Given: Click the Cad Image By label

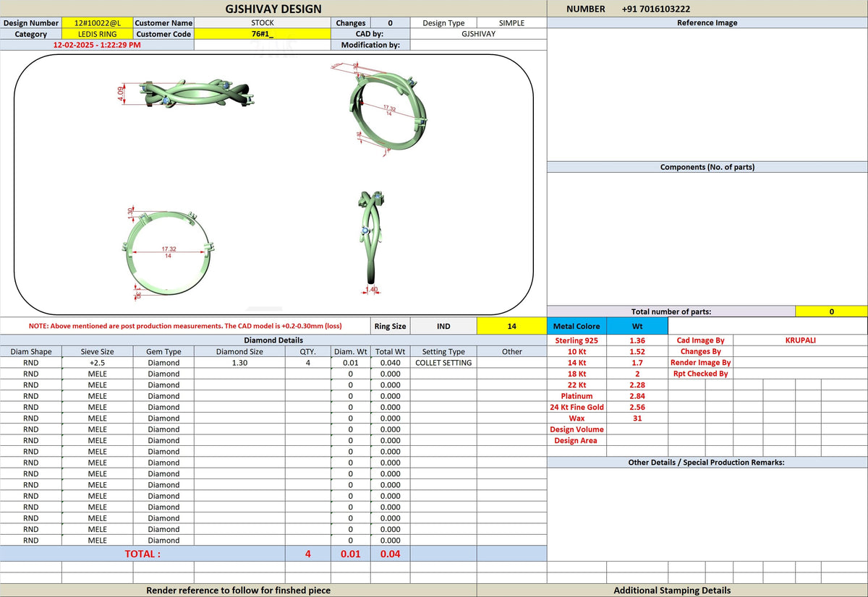Looking at the screenshot, I should coord(700,340).
